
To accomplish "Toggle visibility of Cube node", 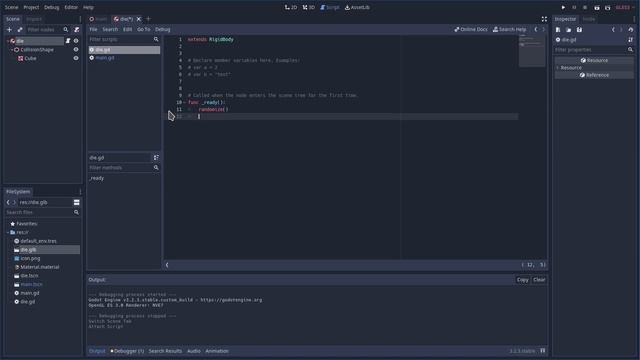I will (x=76, y=58).
